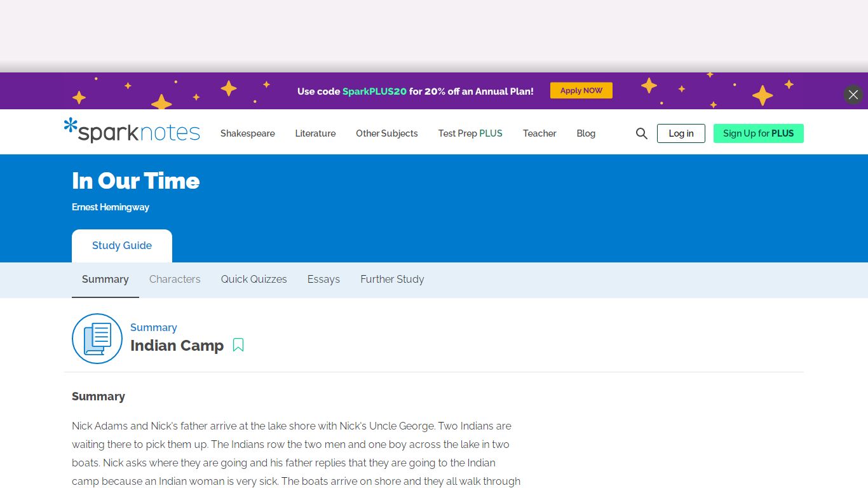
Task: Click the Log in button
Action: [681, 133]
